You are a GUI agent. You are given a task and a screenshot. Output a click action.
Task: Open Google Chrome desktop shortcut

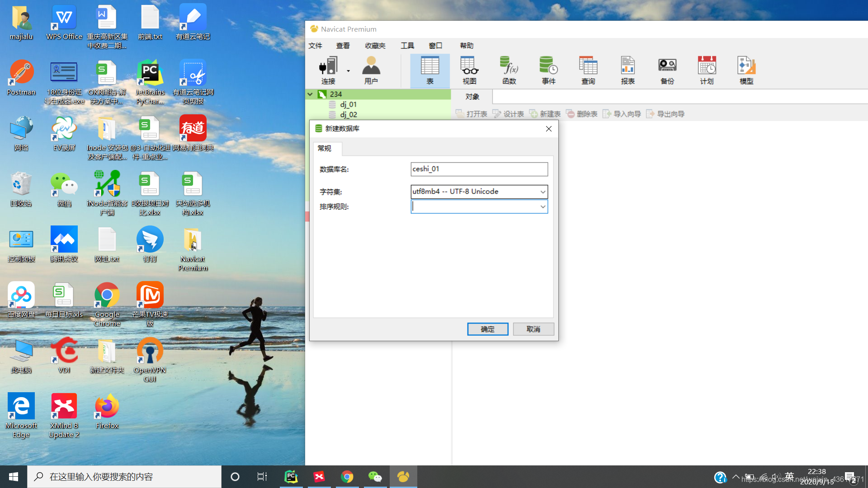pyautogui.click(x=107, y=305)
